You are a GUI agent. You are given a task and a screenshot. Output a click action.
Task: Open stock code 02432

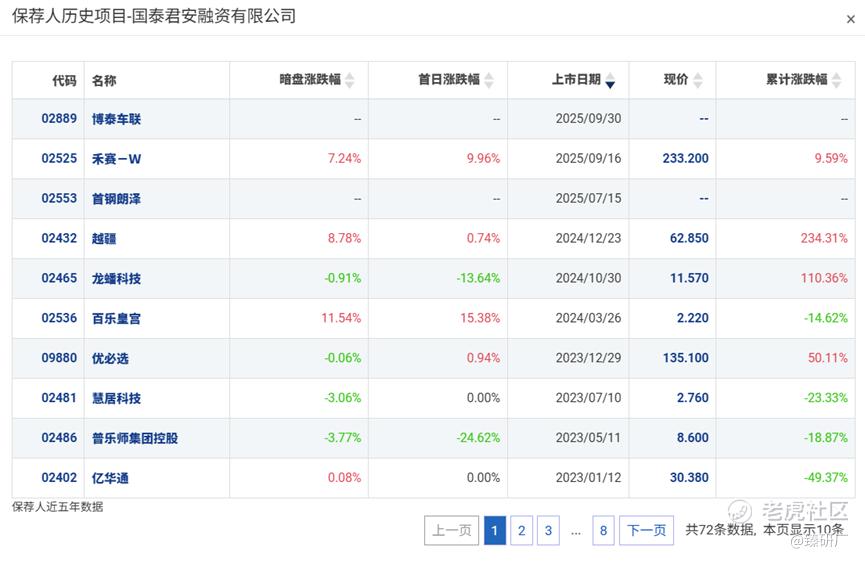click(59, 238)
